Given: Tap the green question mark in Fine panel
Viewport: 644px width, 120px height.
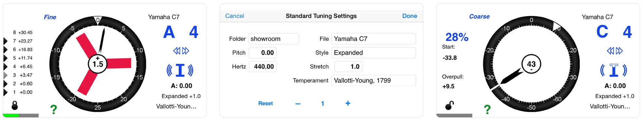Looking at the screenshot, I should pyautogui.click(x=54, y=109).
